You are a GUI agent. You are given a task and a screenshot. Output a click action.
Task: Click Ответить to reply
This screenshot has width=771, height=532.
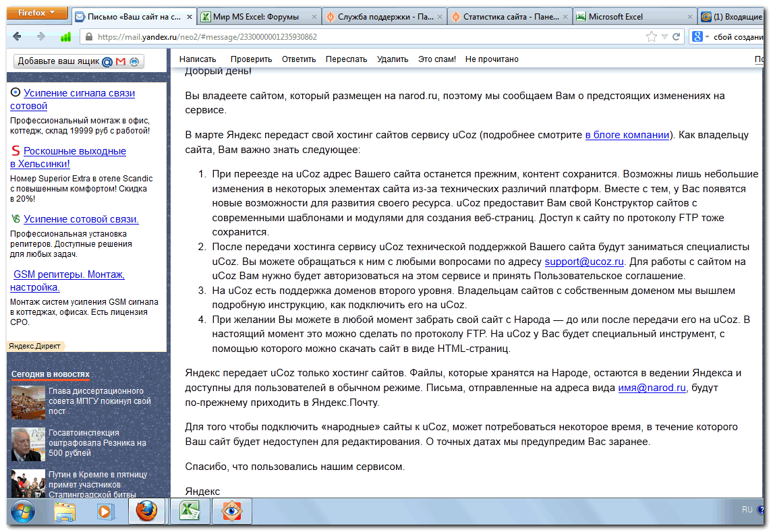point(298,59)
